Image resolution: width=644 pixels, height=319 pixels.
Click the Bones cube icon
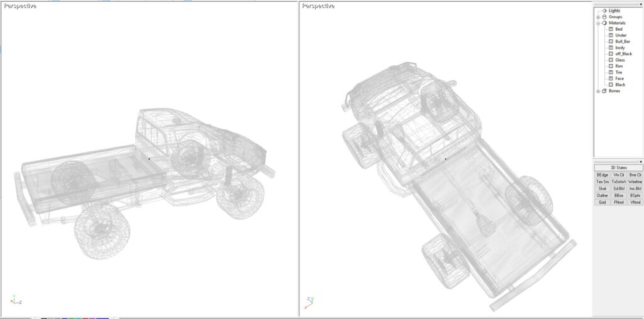(604, 91)
